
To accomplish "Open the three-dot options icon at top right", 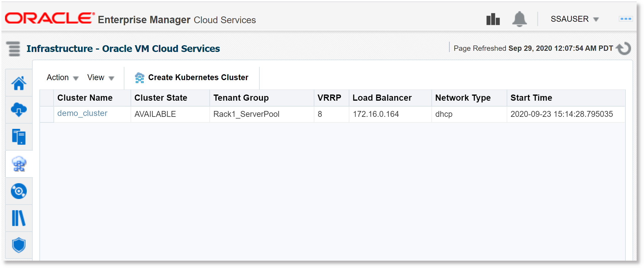I will click(x=626, y=19).
